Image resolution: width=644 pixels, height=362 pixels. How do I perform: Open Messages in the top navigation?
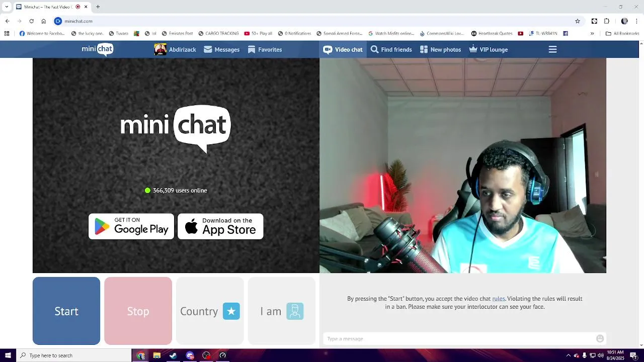[x=221, y=49]
